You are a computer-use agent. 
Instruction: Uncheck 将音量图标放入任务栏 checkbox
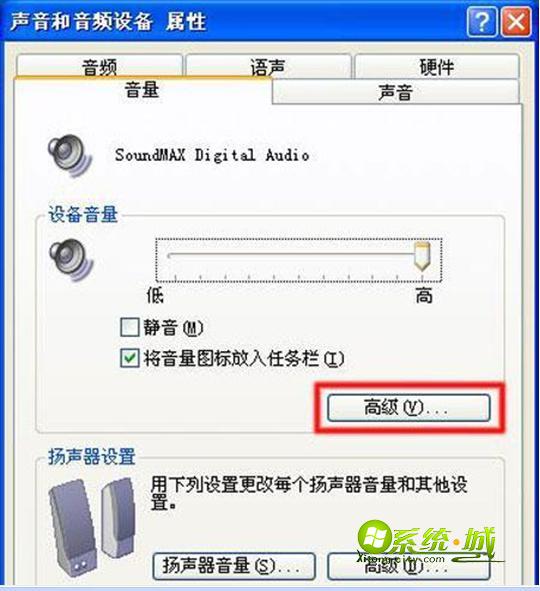tap(129, 358)
